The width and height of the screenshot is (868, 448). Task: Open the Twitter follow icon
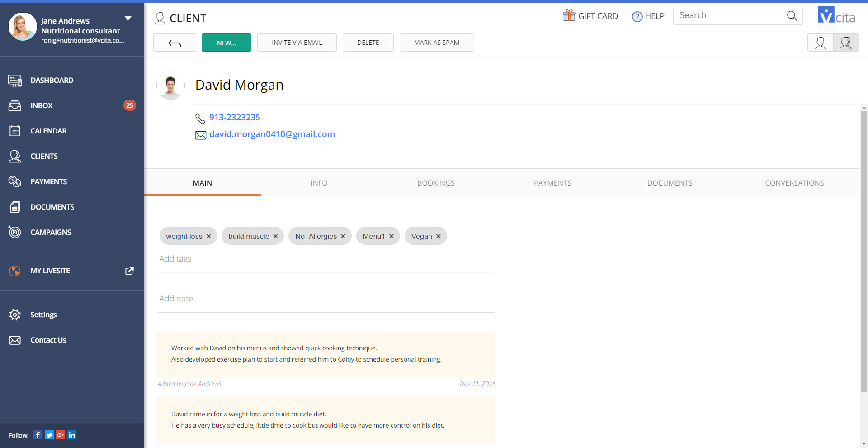point(49,435)
